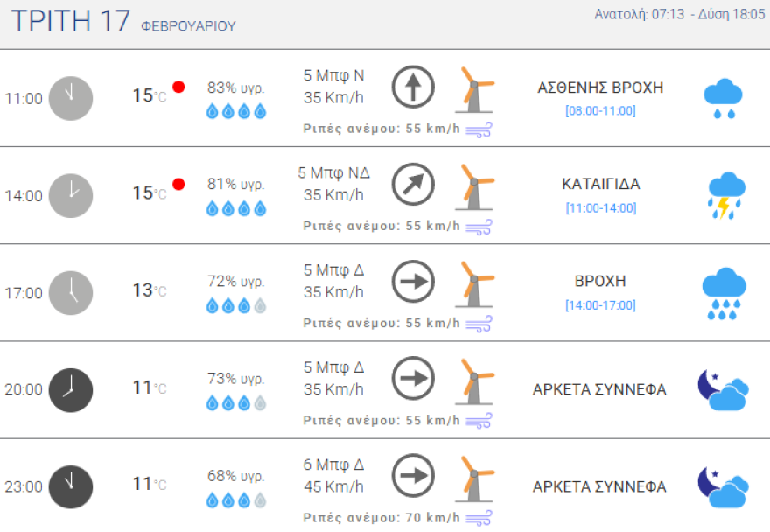This screenshot has width=770, height=532.
Task: Click the windmill icon in the 17:00 row
Action: coord(475,284)
